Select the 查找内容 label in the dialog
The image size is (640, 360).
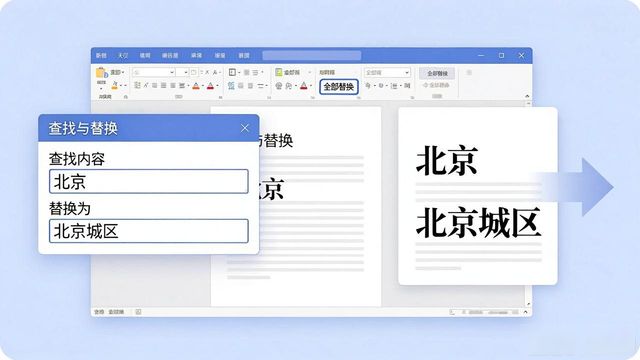[x=77, y=159]
